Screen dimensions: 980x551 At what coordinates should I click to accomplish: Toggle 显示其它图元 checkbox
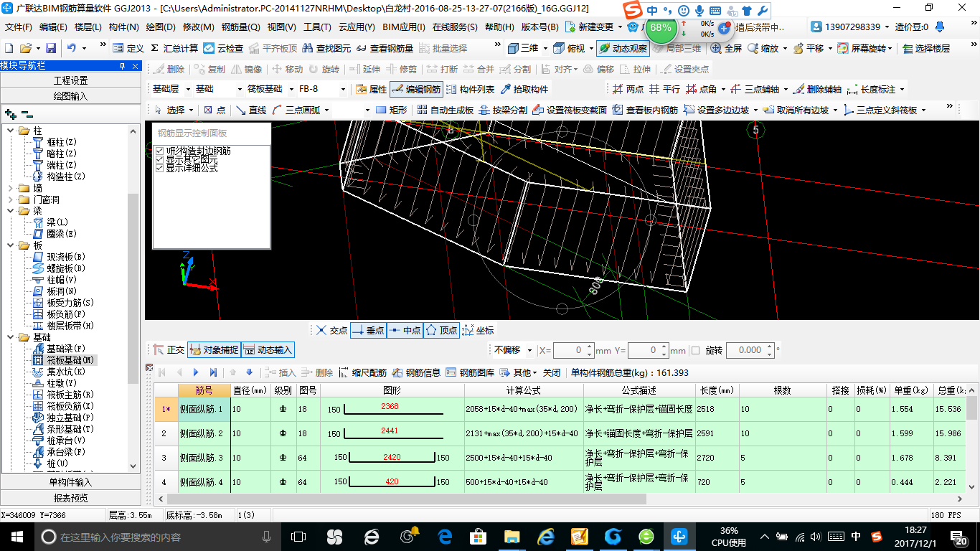tap(159, 159)
